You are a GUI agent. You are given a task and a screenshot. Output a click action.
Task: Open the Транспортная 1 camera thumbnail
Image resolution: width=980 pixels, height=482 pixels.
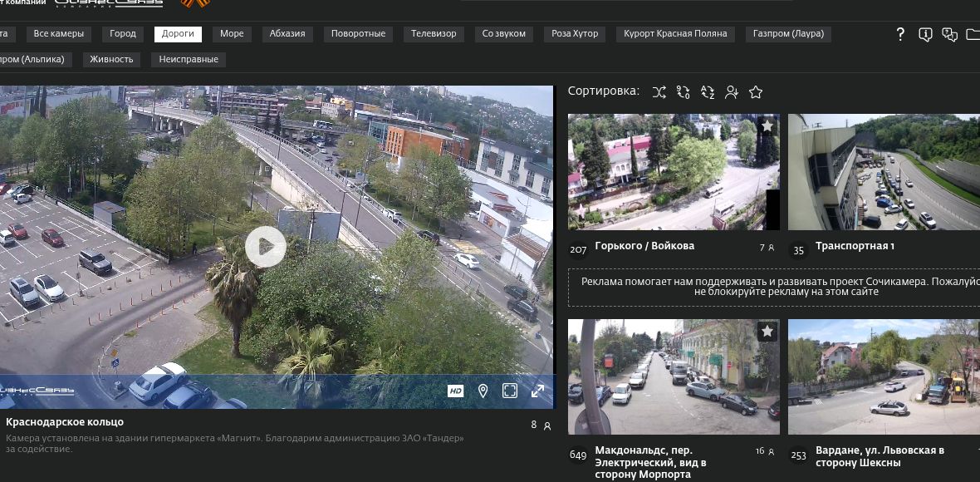tap(884, 172)
